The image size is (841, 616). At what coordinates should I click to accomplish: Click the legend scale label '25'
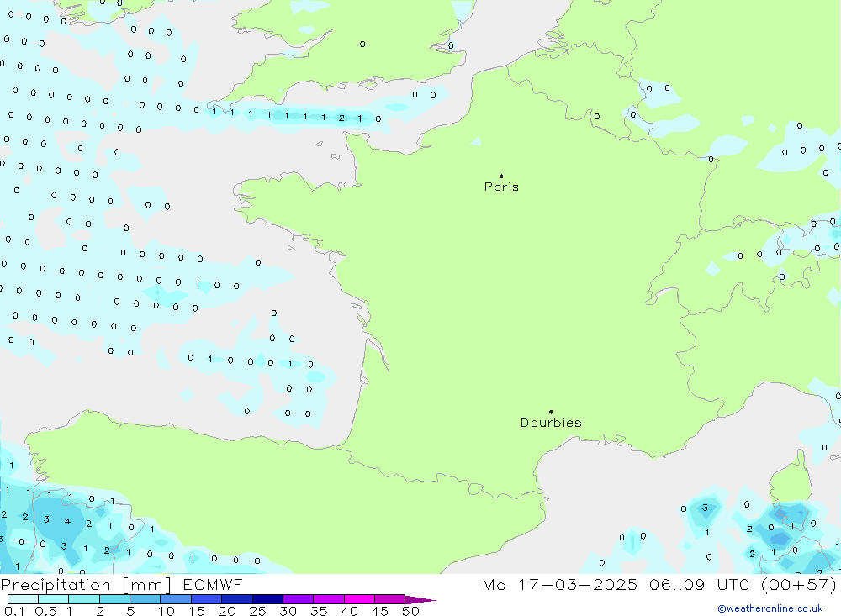[x=258, y=611]
